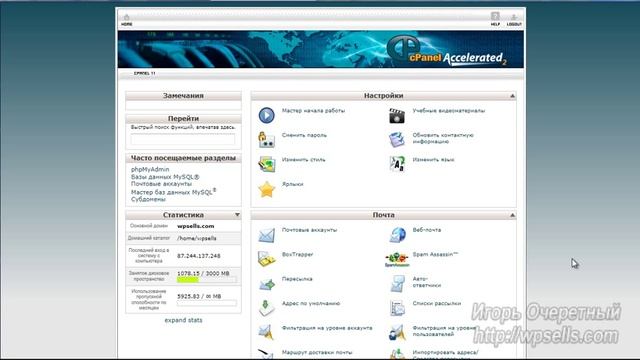Open the Веб-почта globe icon
Image resolution: width=640 pixels, height=360 pixels.
[x=397, y=235]
